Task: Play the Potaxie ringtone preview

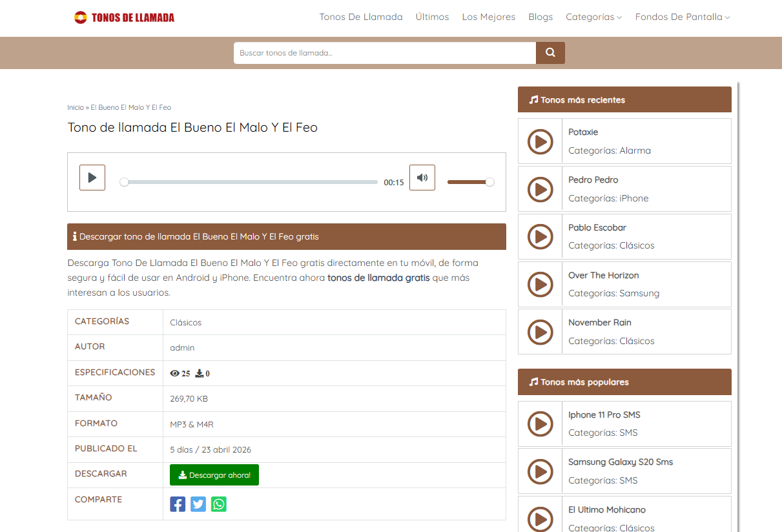Action: [540, 141]
